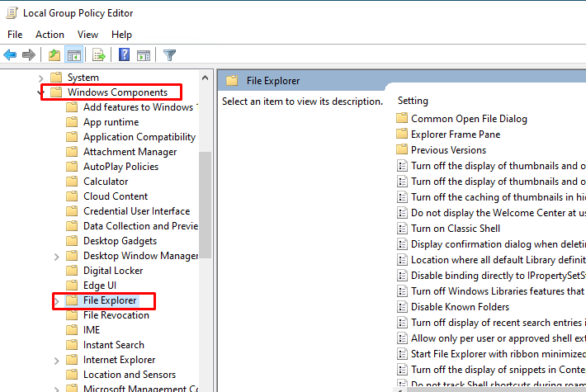Select Windows Components in the tree
This screenshot has width=586, height=392.
(117, 92)
